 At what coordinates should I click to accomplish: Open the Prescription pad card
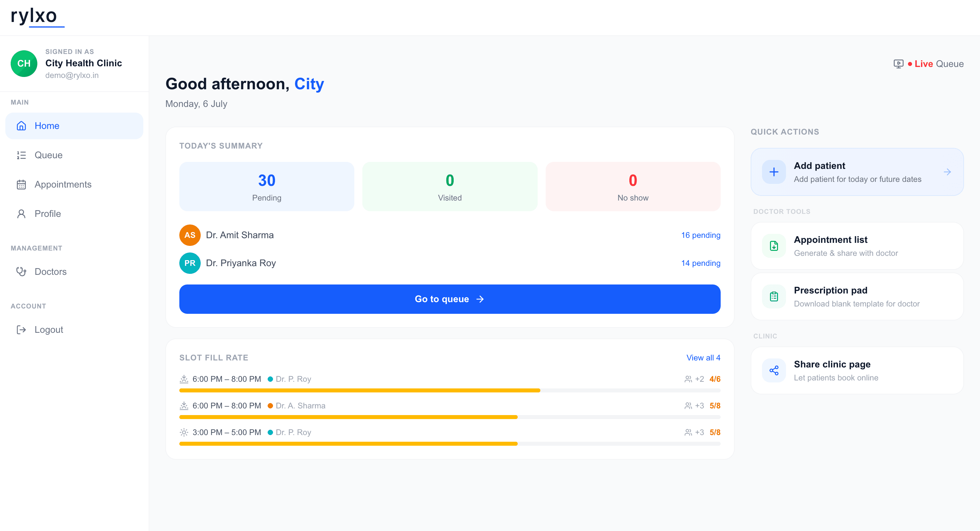[857, 296]
